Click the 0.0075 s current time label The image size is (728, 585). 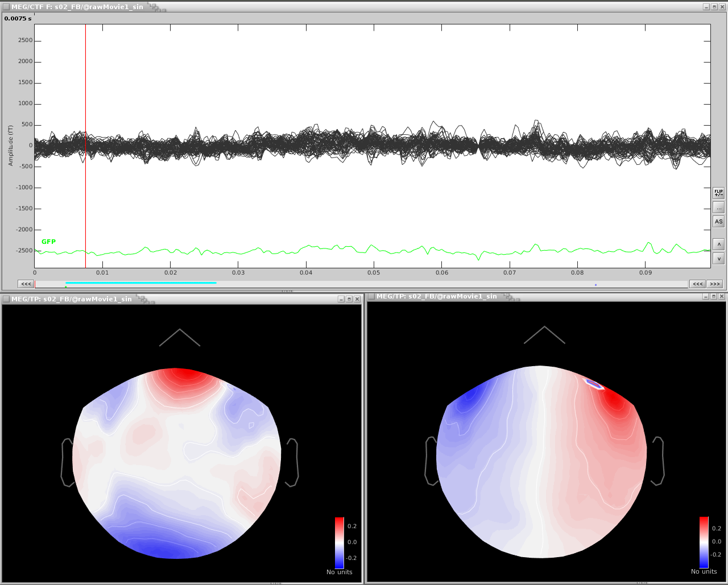18,18
